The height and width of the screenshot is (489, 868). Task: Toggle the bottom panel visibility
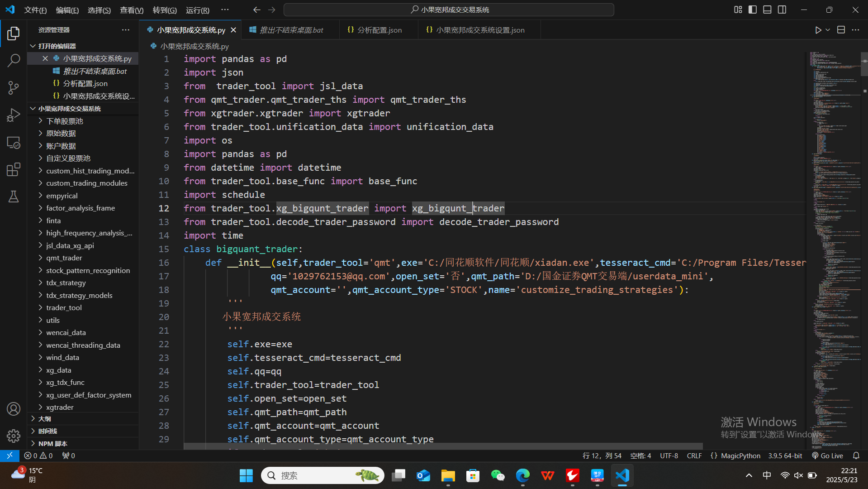767,10
